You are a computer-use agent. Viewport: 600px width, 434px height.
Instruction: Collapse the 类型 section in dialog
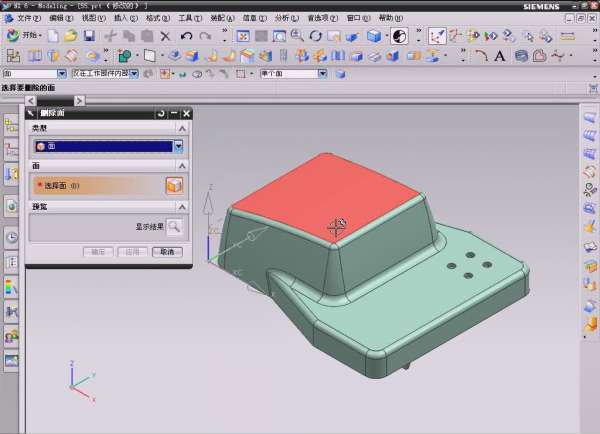(182, 128)
